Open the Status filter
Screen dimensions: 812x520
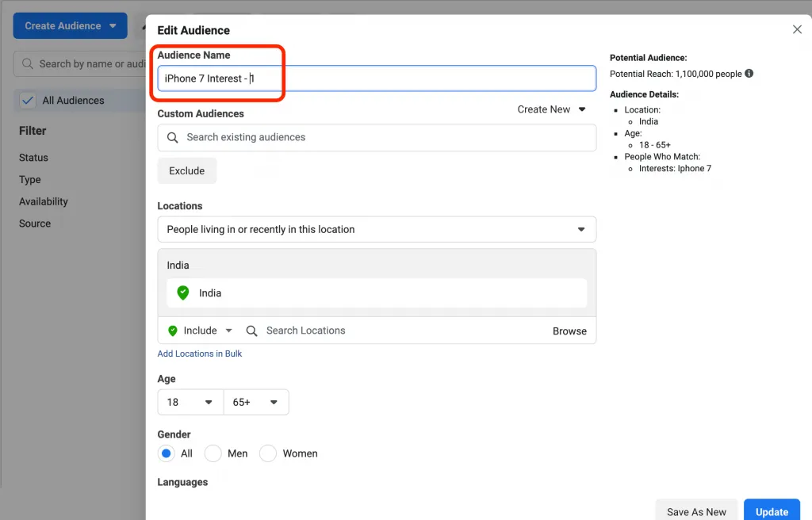[33, 158]
